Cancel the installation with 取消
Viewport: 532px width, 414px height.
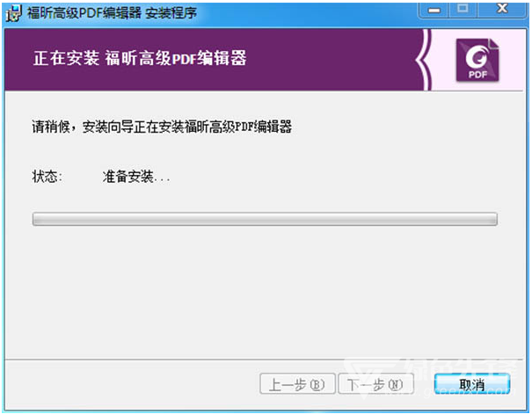pyautogui.click(x=472, y=384)
